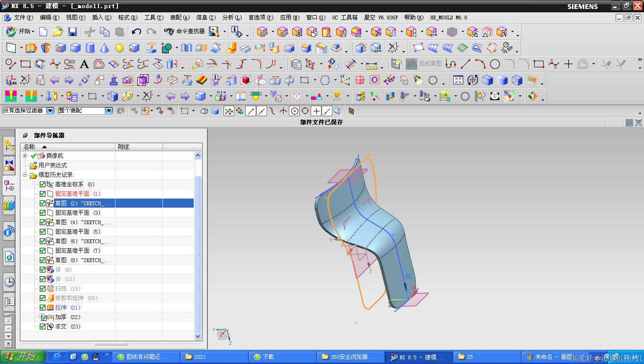Select the sketch point plus tool

click(x=568, y=64)
